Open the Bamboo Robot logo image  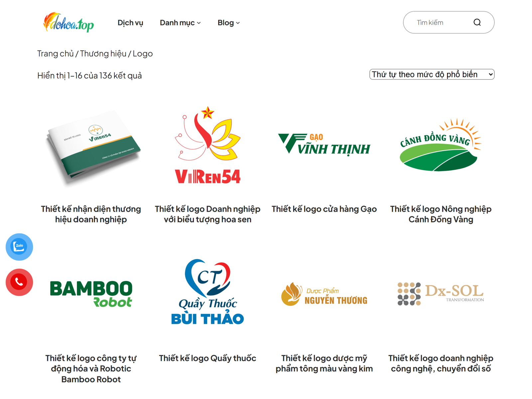tap(91, 294)
